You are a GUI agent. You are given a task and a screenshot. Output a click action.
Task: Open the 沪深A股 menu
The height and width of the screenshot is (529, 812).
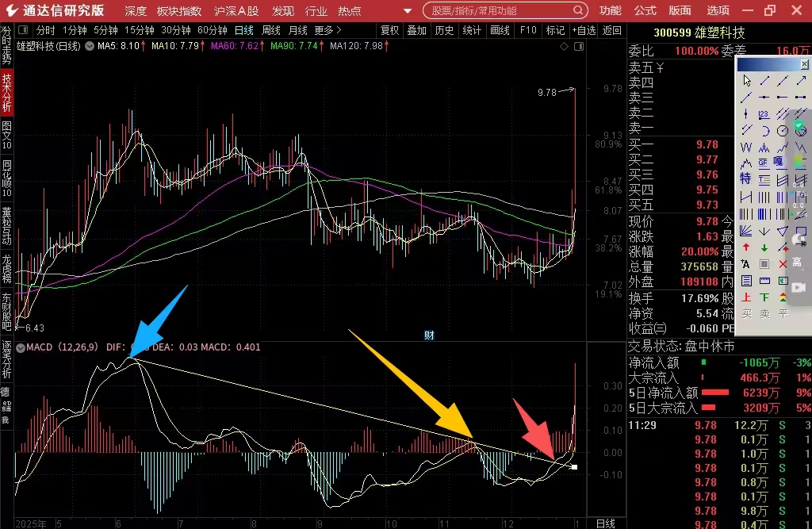pyautogui.click(x=236, y=11)
